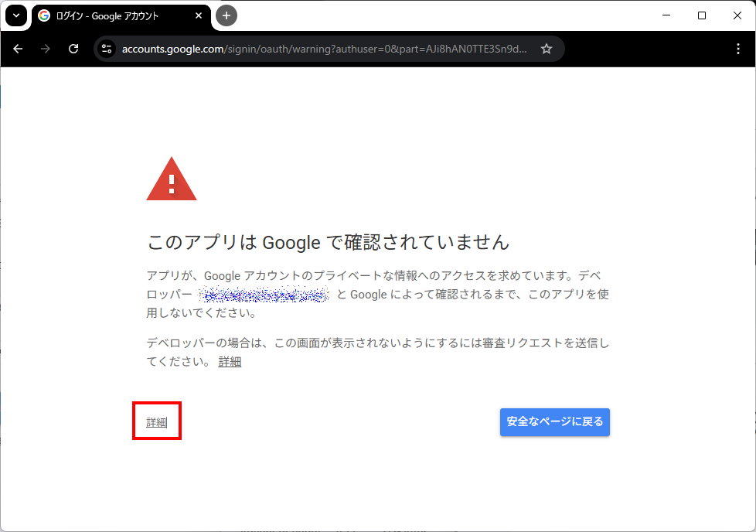Viewport: 756px width, 532px height.
Task: Go back to the previous page
Action: (18, 49)
